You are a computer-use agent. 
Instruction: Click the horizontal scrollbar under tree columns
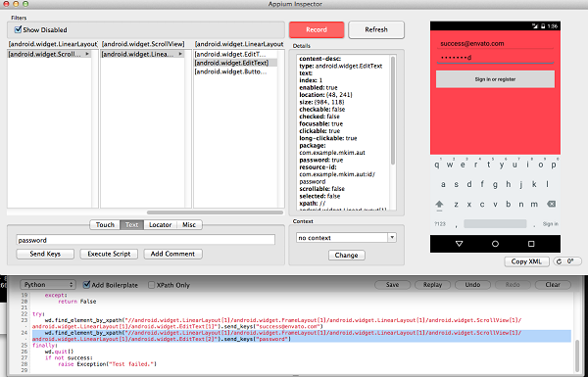pyautogui.click(x=215, y=212)
